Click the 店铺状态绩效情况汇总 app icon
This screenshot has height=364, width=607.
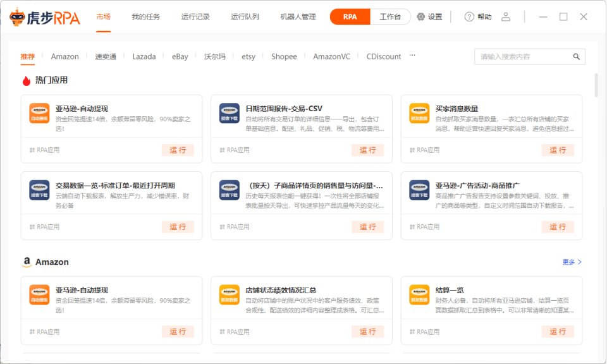229,294
